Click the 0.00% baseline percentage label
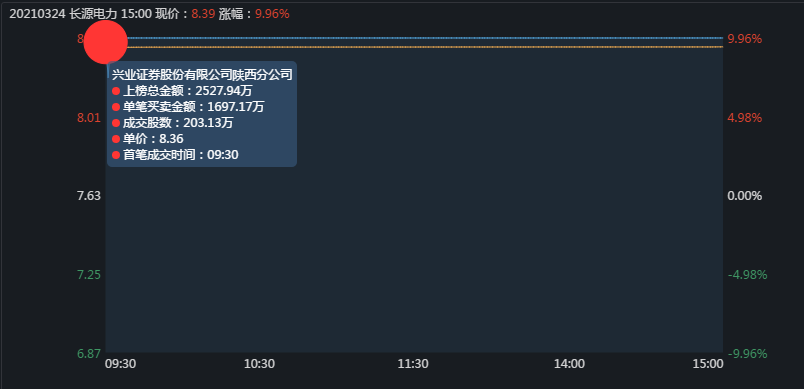The image size is (804, 389). click(x=745, y=196)
